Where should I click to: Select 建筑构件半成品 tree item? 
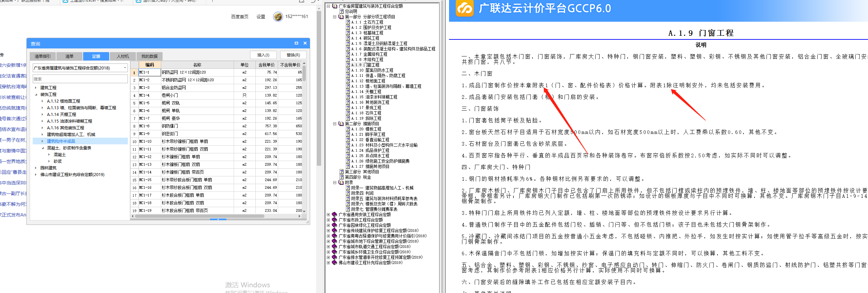[61, 141]
